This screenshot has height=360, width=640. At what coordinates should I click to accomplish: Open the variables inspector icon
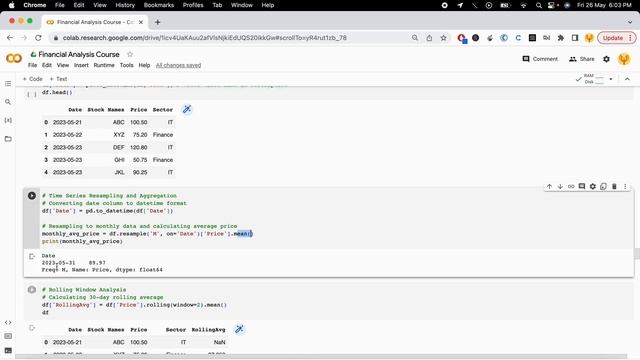(x=8, y=120)
